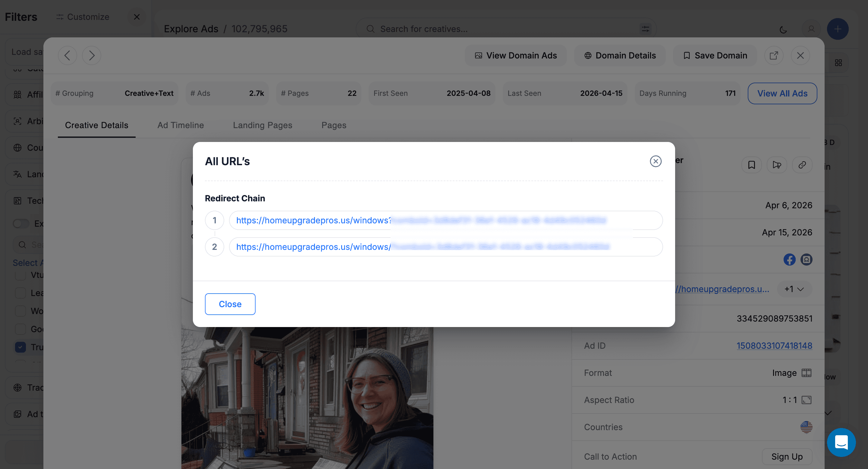Click the Facebook platform icon
This screenshot has height=469, width=868.
pos(789,260)
